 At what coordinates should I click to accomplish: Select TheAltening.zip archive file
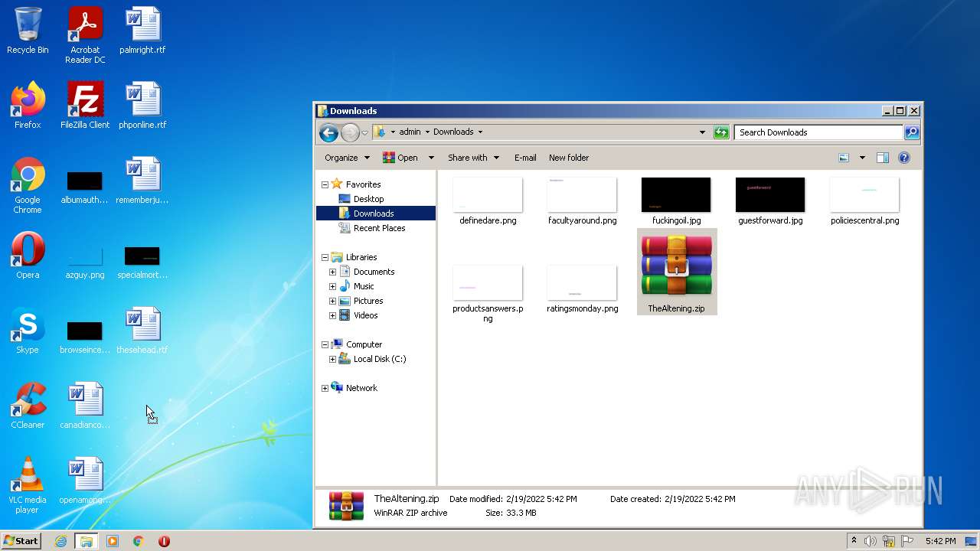click(x=677, y=272)
